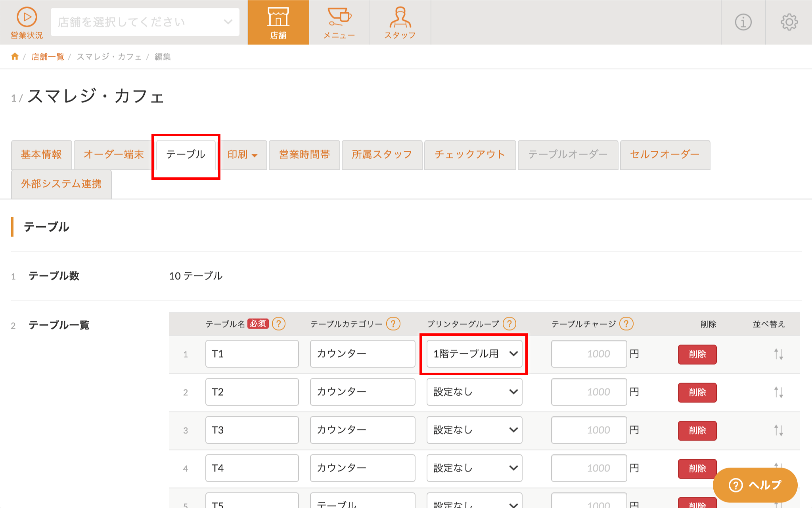Focus T3 table charge field
Screen dimensions: 812x508
pos(589,430)
